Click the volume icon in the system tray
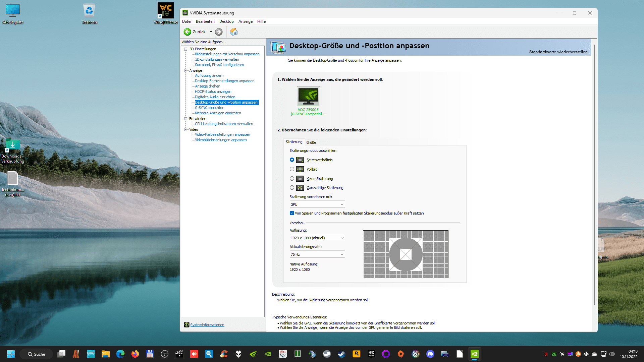 coord(612,354)
